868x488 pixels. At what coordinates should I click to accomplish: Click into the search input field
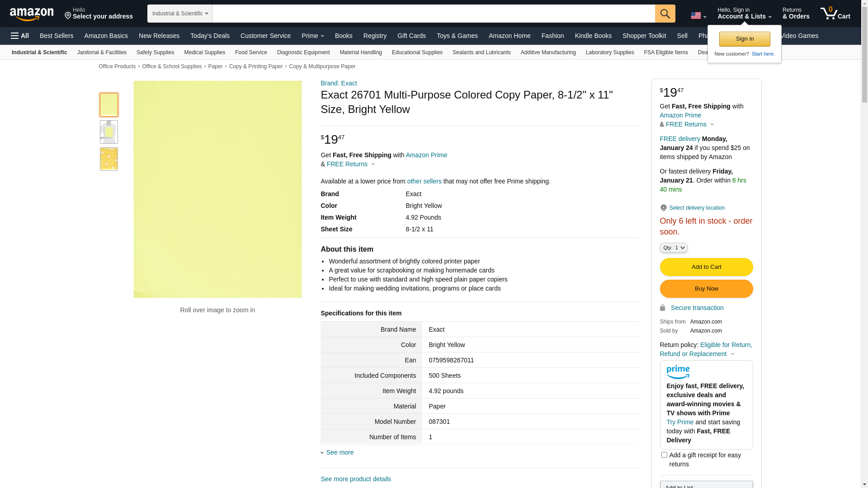coord(433,14)
